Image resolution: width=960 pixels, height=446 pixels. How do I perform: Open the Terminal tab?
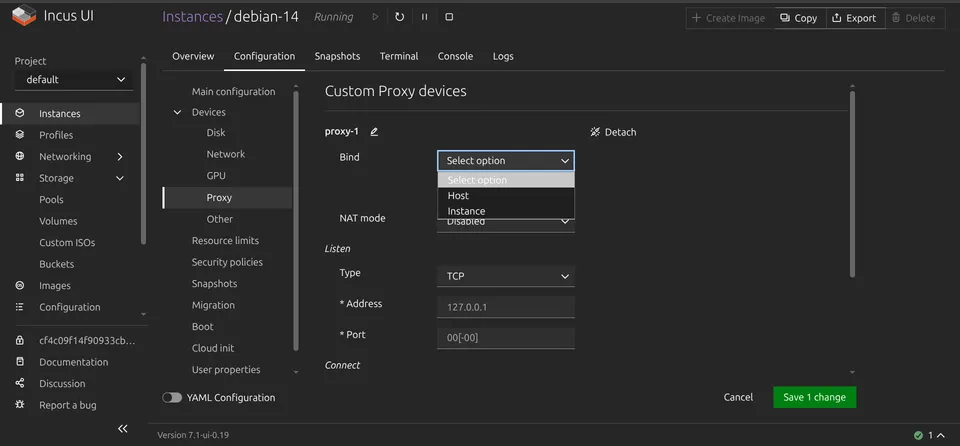(x=399, y=56)
